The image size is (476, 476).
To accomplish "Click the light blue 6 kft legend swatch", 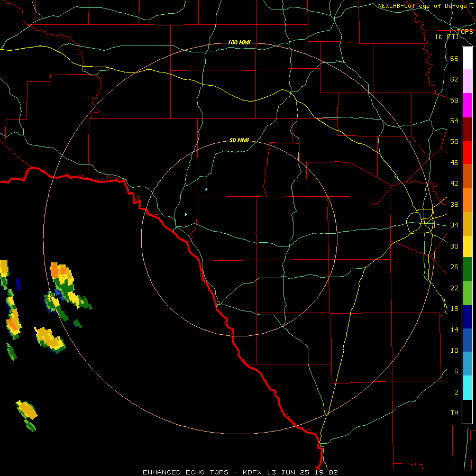I will click(467, 364).
